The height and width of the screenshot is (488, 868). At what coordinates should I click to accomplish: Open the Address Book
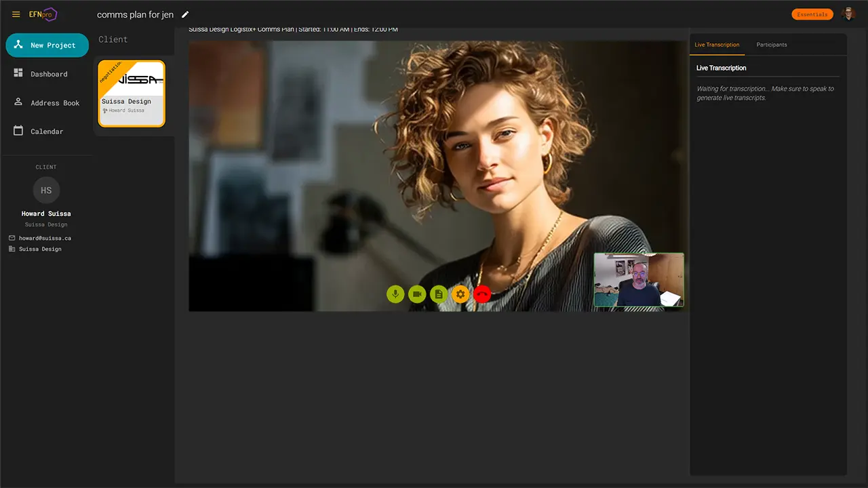tap(54, 103)
